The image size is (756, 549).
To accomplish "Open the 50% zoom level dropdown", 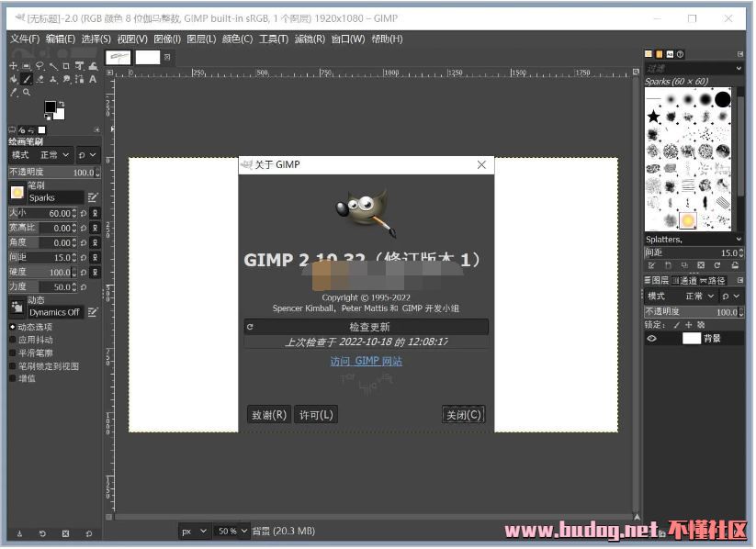I will tap(231, 532).
